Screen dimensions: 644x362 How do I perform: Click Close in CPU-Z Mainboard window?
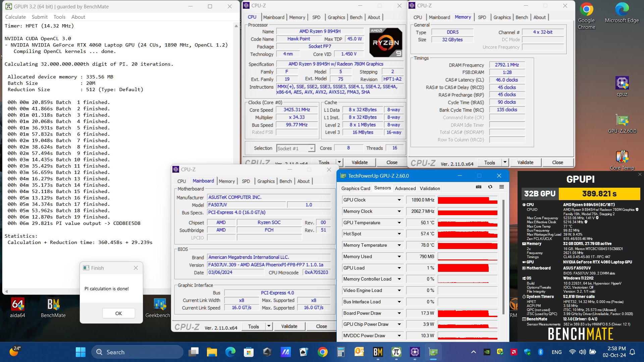(x=321, y=326)
